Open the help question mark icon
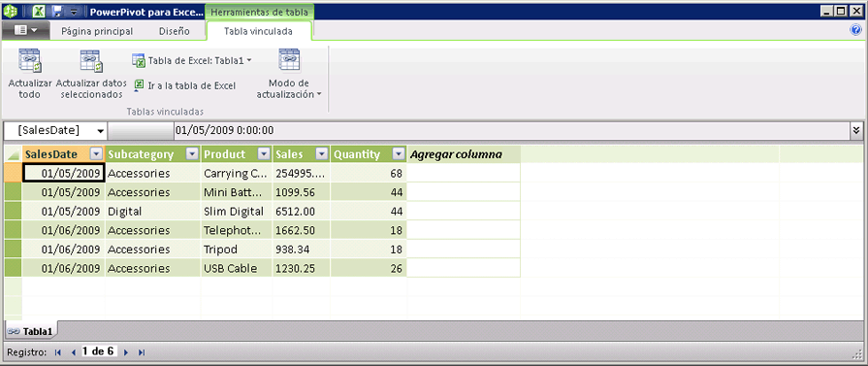 [855, 30]
